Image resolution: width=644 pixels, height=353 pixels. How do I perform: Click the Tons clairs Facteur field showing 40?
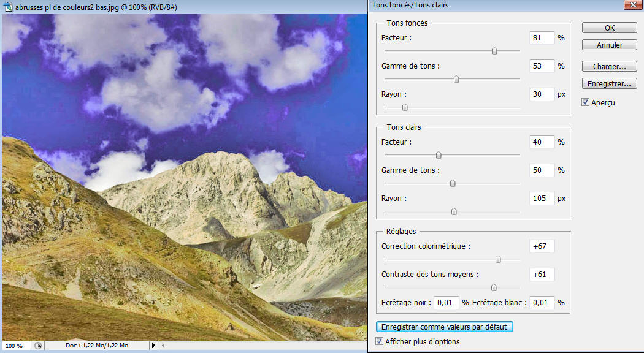click(542, 142)
